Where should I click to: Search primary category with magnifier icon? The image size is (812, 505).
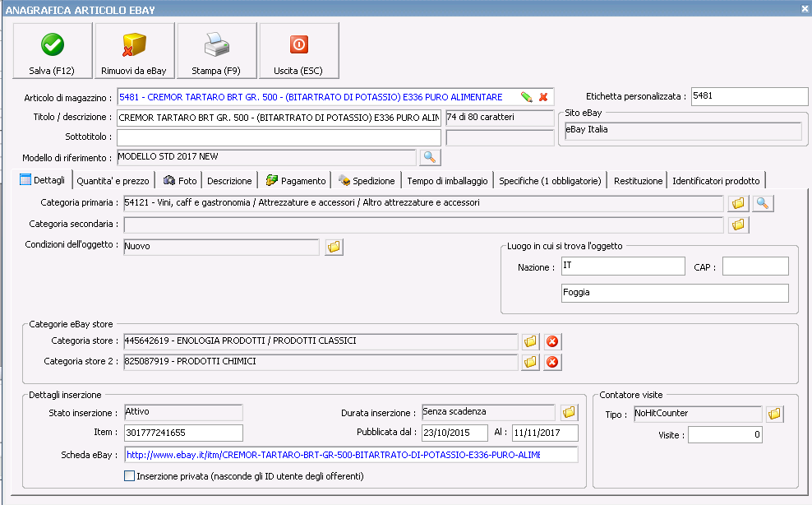coord(763,203)
